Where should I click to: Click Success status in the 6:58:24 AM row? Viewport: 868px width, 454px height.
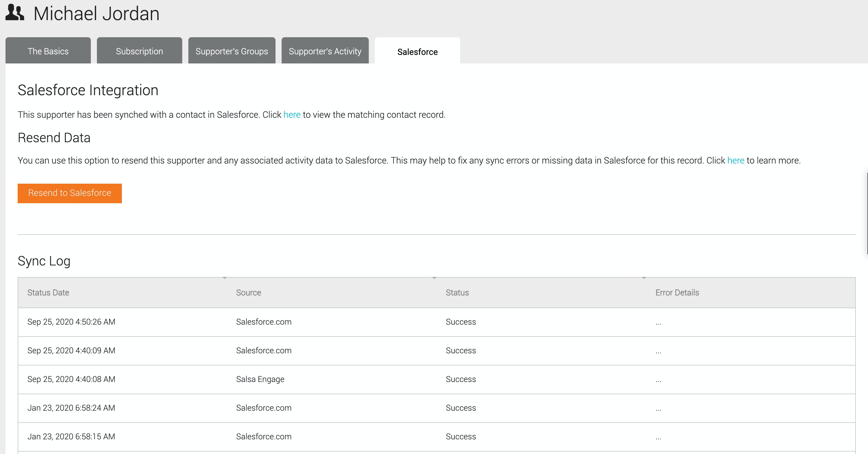coord(461,408)
